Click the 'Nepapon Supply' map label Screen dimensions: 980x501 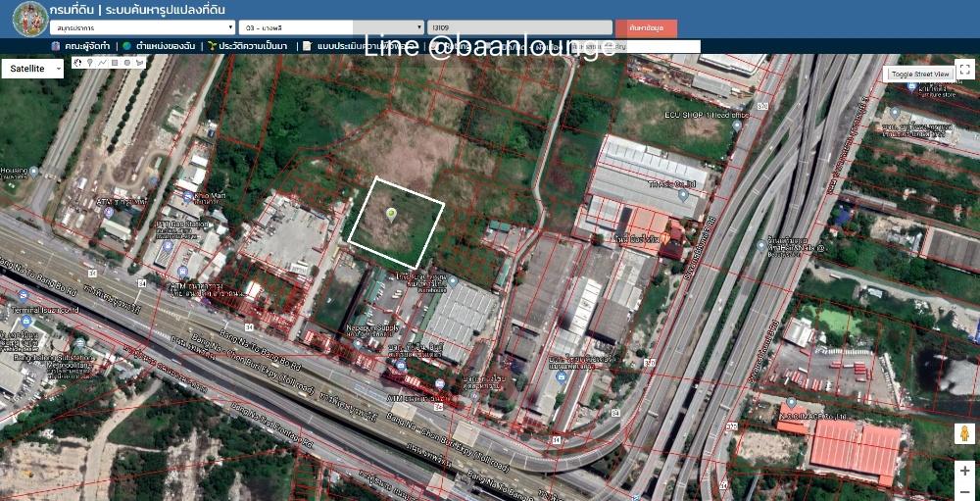point(372,327)
